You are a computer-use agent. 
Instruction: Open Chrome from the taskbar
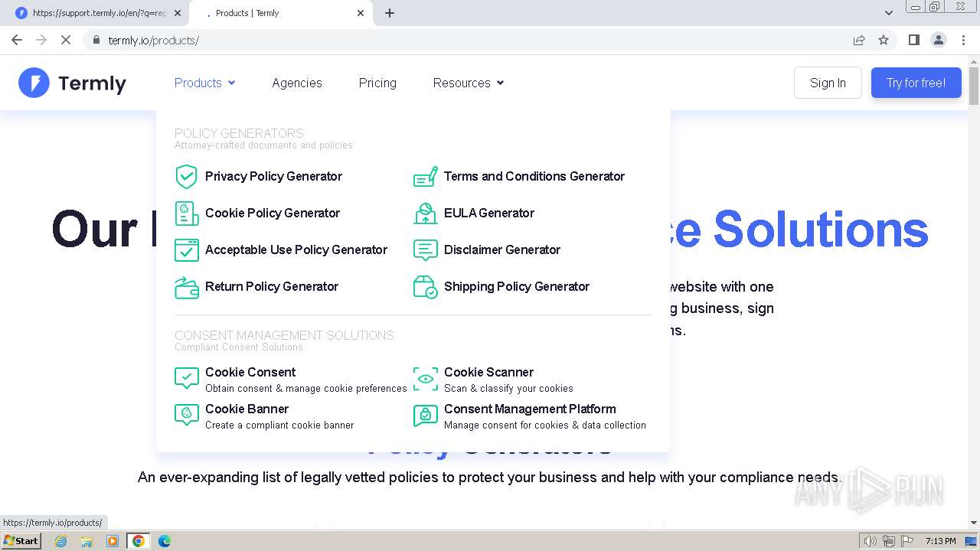pyautogui.click(x=139, y=541)
